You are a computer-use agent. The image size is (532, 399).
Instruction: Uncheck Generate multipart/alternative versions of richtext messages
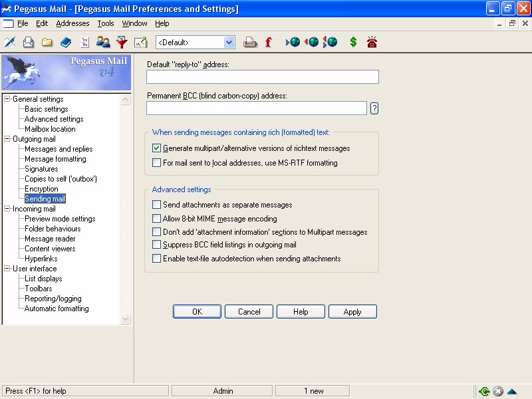156,148
